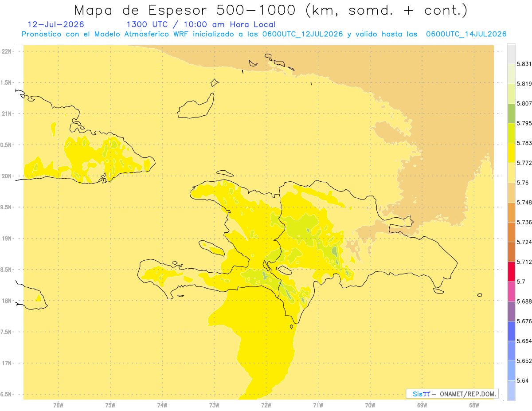Viewport: 532px width, 411px height.
Task: Click the latitude label '21N'
Action: click(7, 114)
